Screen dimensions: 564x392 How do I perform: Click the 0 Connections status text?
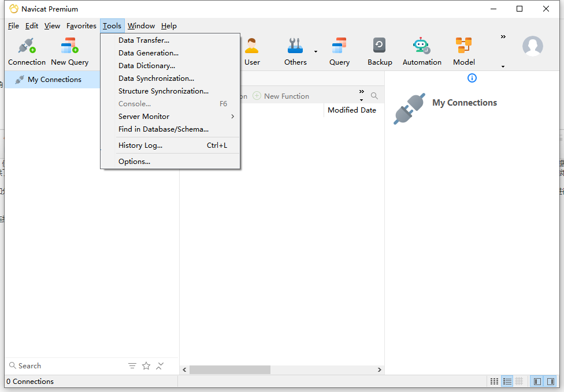(x=30, y=381)
